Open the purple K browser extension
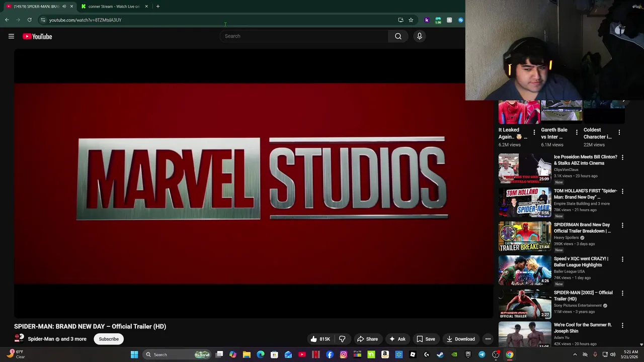 (x=427, y=20)
